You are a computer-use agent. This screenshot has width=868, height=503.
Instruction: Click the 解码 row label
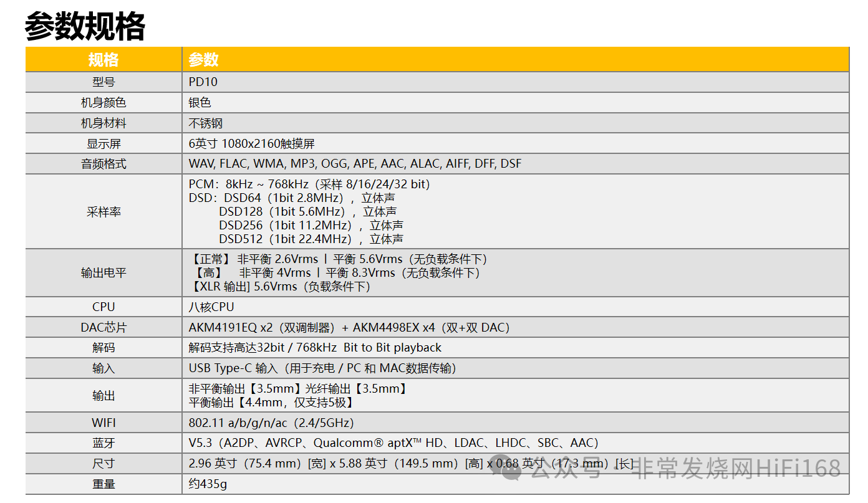click(104, 348)
